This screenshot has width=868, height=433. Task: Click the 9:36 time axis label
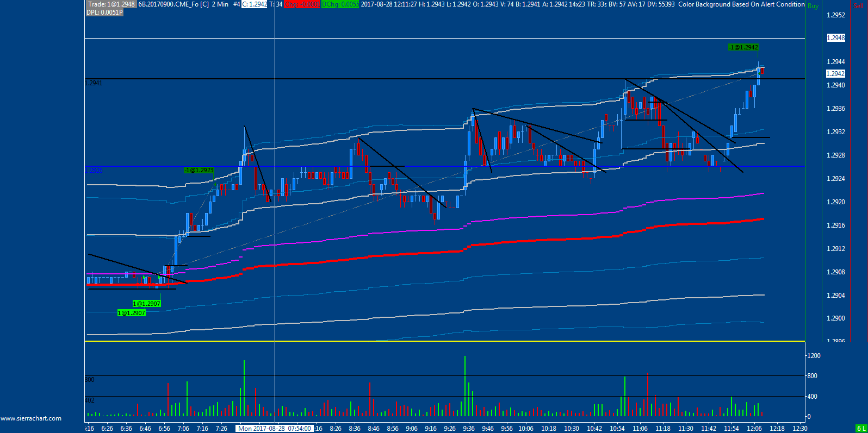(469, 429)
